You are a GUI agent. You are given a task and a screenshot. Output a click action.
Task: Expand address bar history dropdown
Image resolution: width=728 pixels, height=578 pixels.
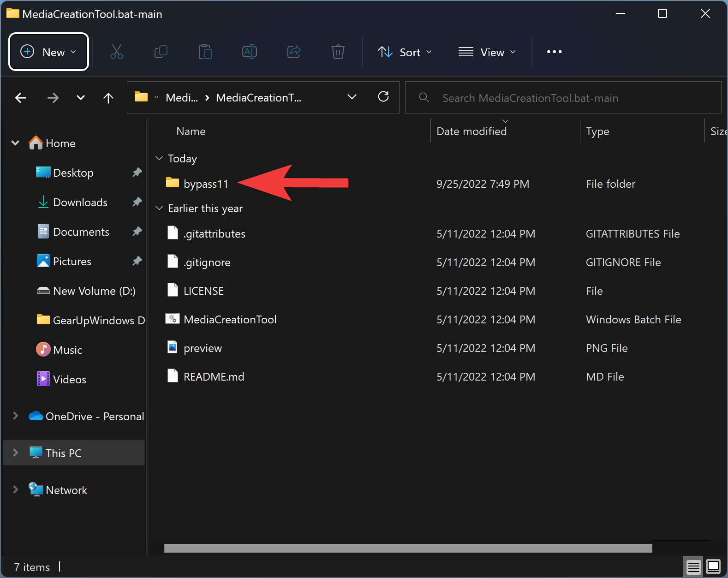pos(352,97)
